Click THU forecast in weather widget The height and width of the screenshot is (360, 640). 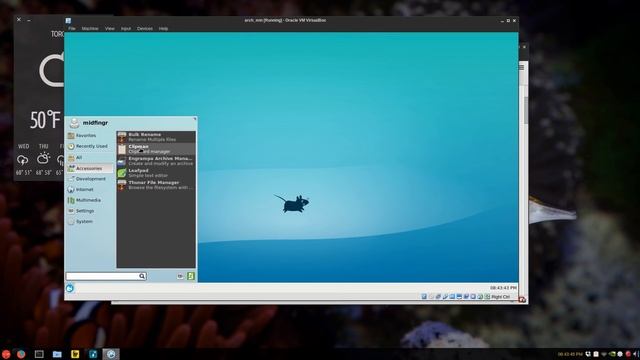(43, 160)
